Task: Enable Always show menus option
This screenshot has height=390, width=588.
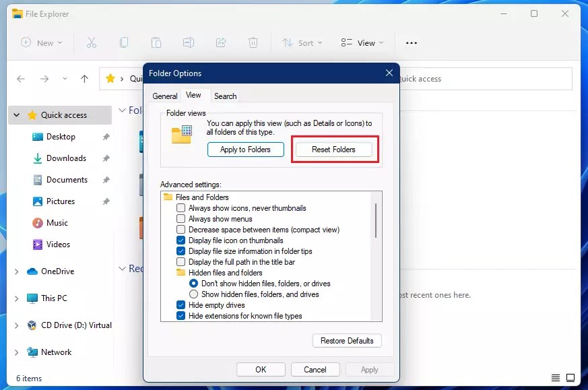Action: [181, 218]
